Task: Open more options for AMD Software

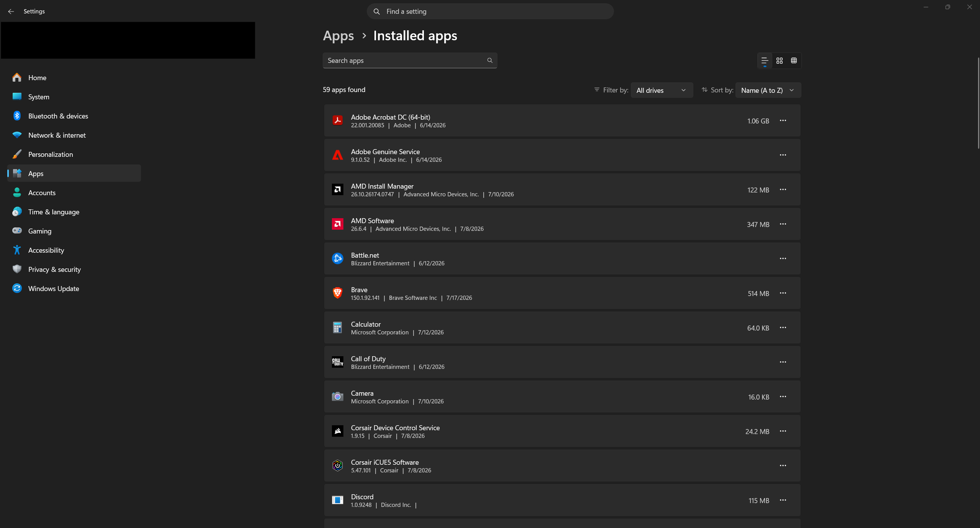Action: (x=783, y=224)
